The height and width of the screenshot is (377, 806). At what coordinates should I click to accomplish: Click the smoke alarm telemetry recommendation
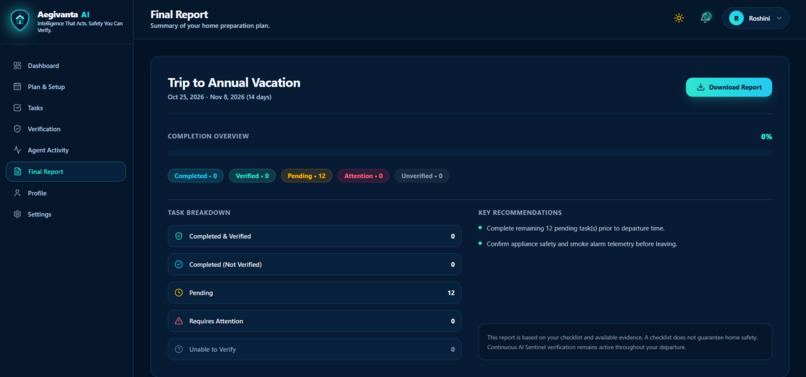pyautogui.click(x=582, y=244)
